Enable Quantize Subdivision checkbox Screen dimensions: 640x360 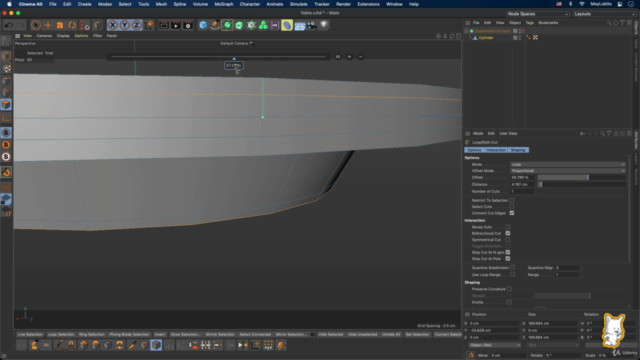click(x=513, y=268)
